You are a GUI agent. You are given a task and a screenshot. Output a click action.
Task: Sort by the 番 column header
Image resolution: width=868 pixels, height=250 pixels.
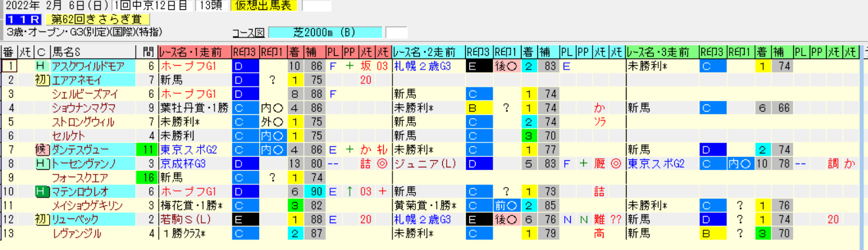click(9, 52)
